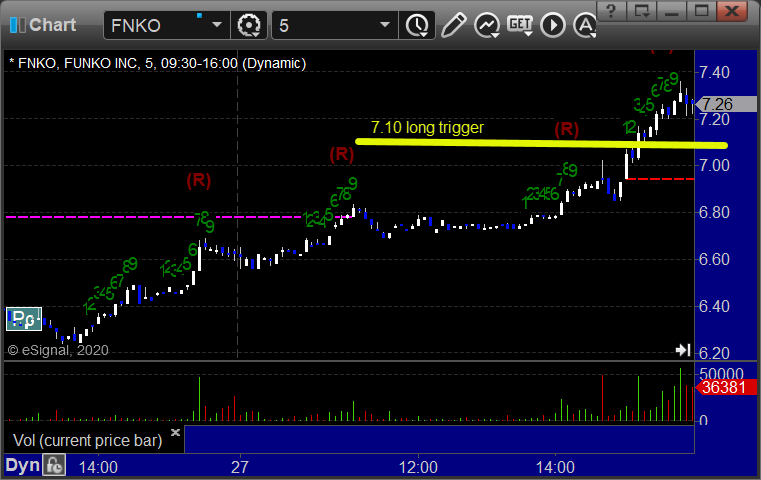Image resolution: width=761 pixels, height=480 pixels.
Task: Click the 6.80 price axis label
Action: click(714, 212)
